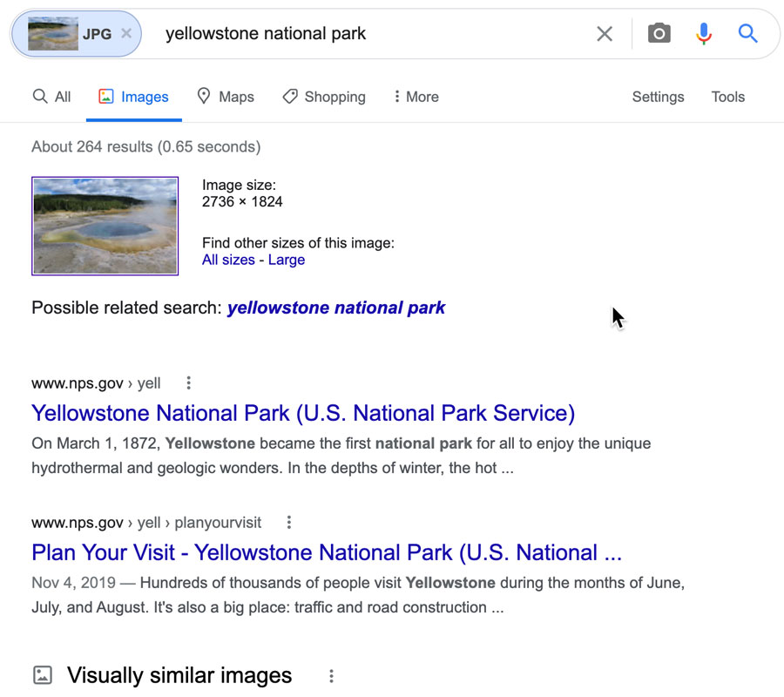784x697 pixels.
Task: Open the three-dot menu next to Visually similar images
Action: (x=330, y=675)
